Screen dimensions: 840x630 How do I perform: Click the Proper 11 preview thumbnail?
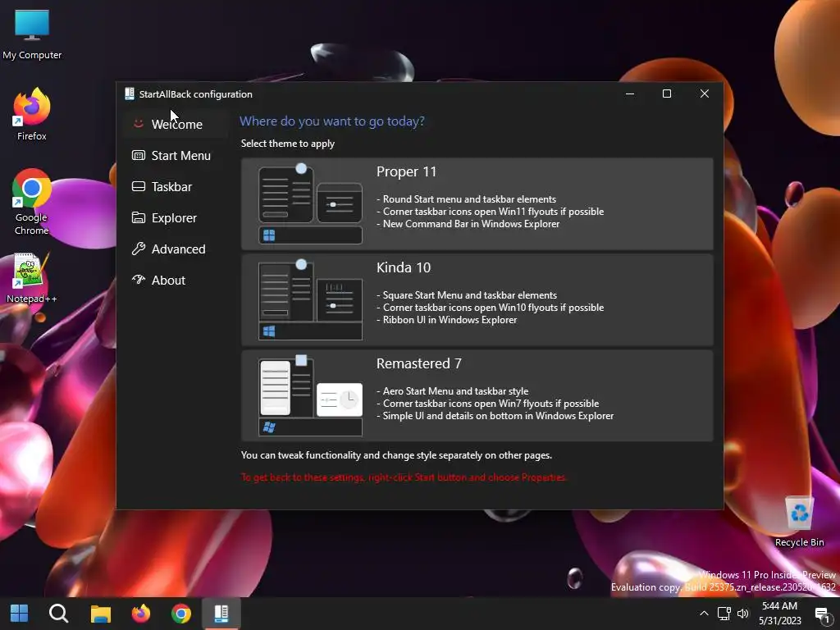310,204
